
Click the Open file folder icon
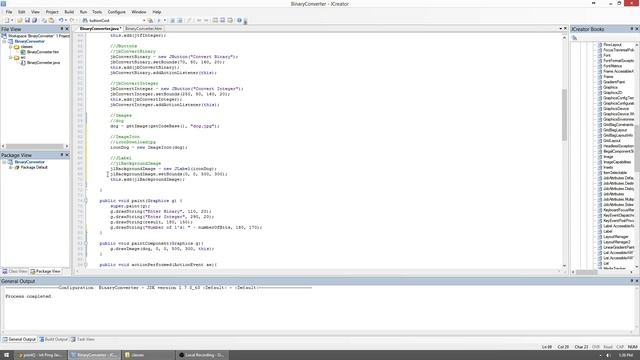pyautogui.click(x=19, y=20)
